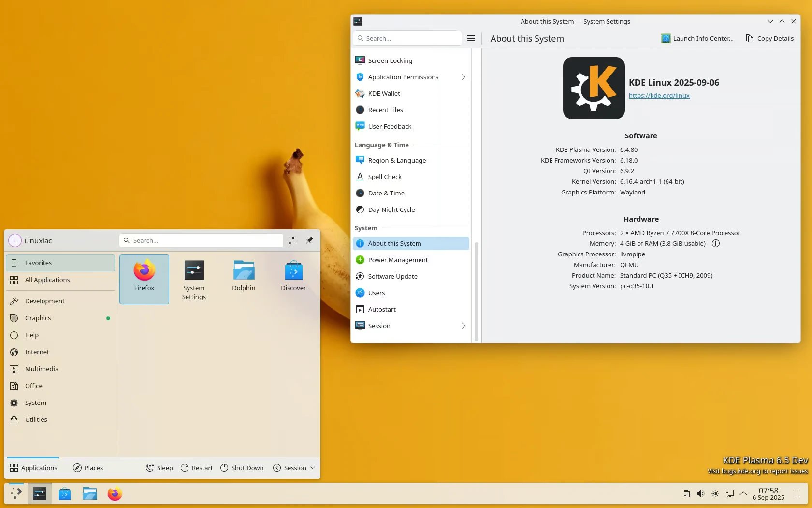The width and height of the screenshot is (812, 508).
Task: Click the Shut Down option in the launcher
Action: coord(242,467)
